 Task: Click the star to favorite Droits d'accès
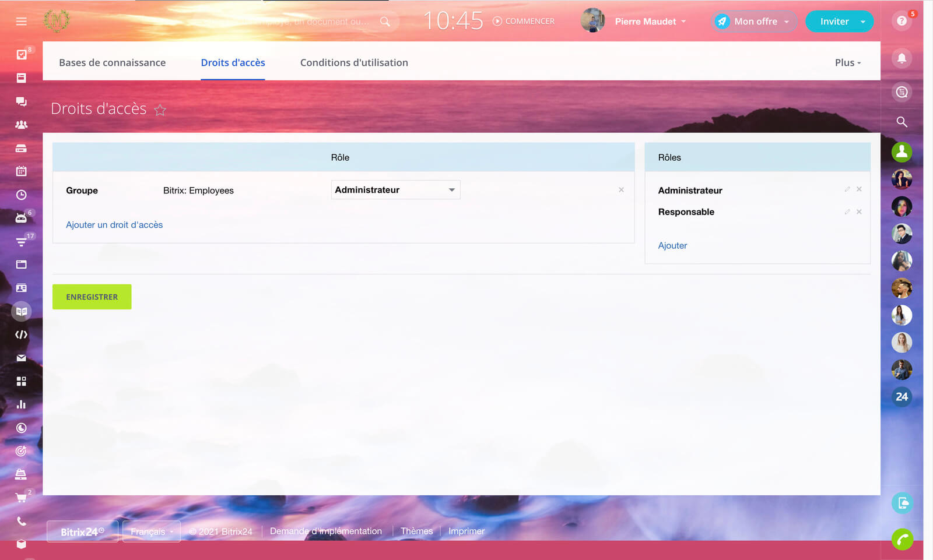pyautogui.click(x=160, y=110)
